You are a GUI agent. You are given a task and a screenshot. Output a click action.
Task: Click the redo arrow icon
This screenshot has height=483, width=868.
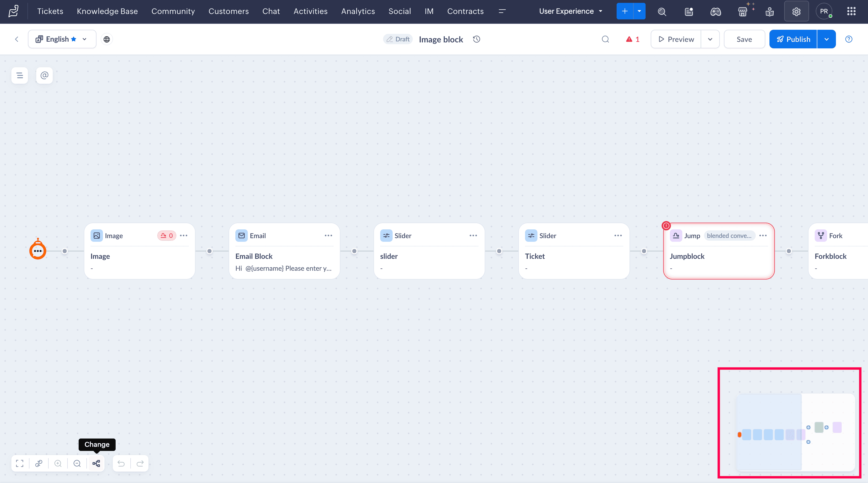coord(140,463)
